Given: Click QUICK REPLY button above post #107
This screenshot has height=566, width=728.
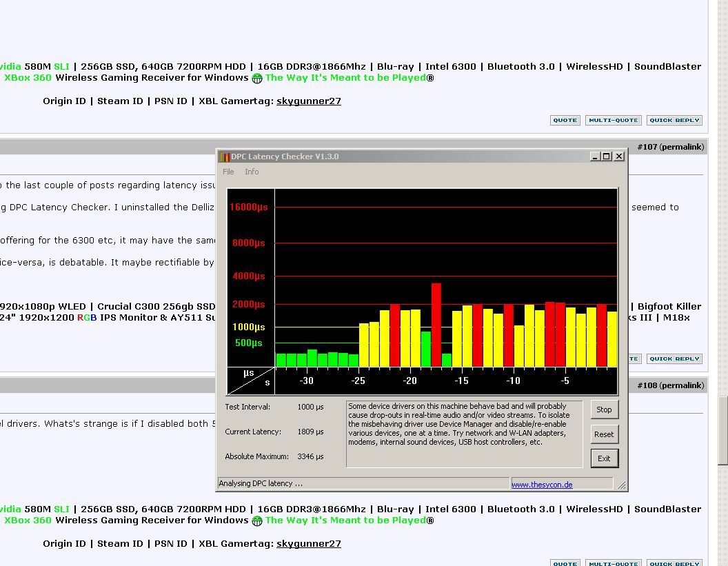Looking at the screenshot, I should click(674, 120).
